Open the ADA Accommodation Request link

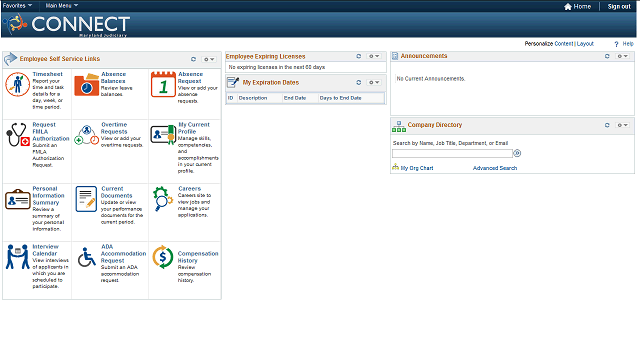click(123, 253)
